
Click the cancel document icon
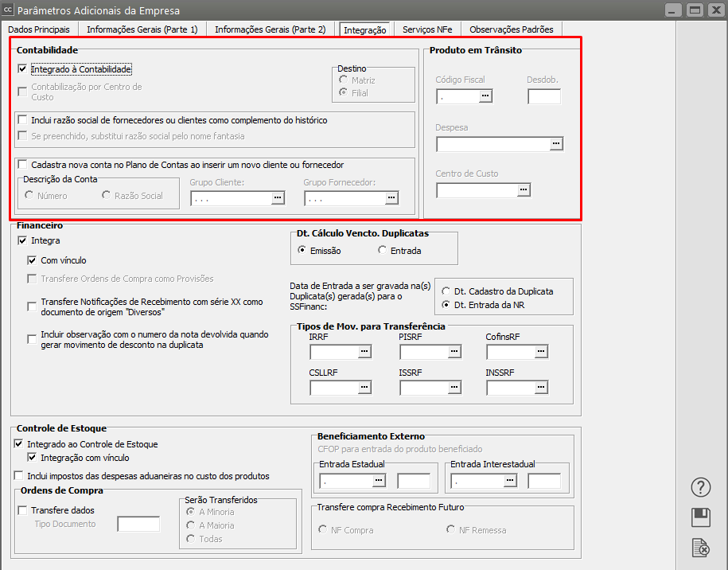coord(701,548)
